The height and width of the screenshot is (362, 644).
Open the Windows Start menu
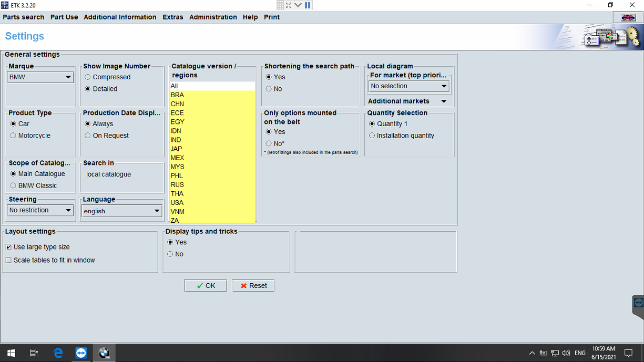click(11, 353)
